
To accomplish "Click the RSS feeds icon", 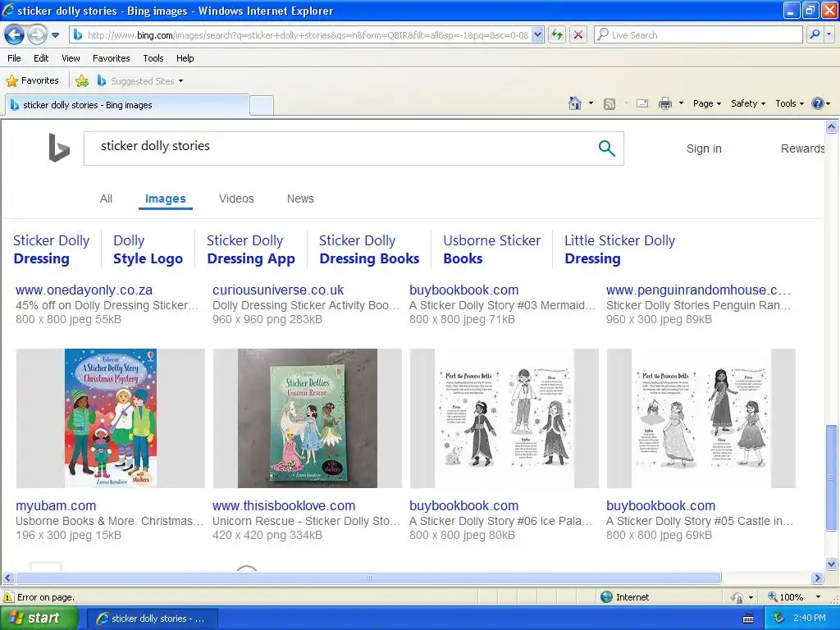I will tap(609, 104).
